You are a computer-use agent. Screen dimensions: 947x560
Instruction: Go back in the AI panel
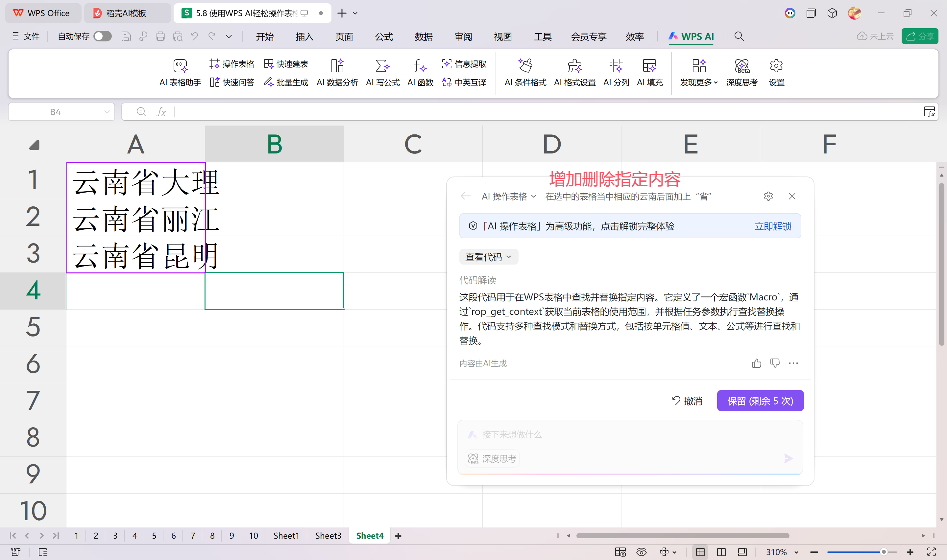466,196
